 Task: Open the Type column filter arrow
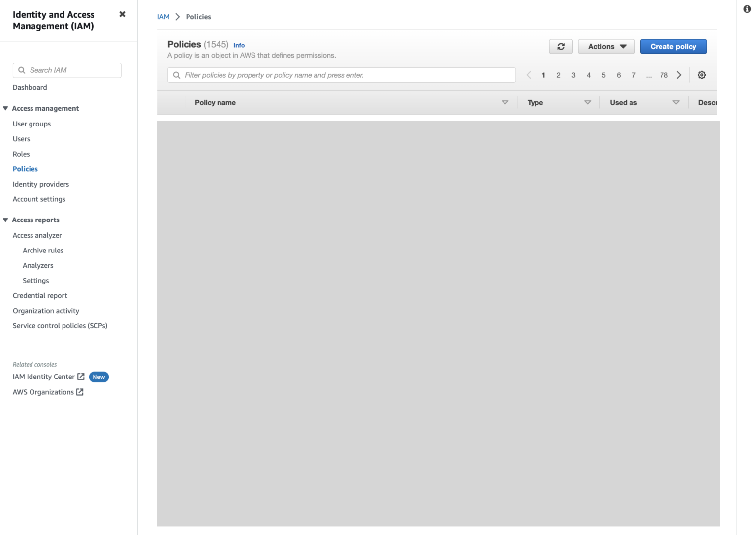tap(588, 102)
